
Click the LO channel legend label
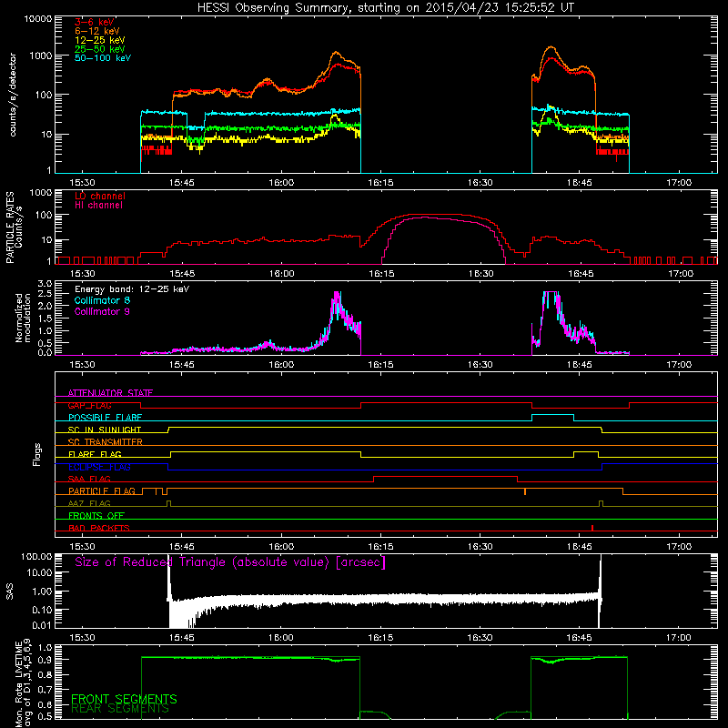100,197
